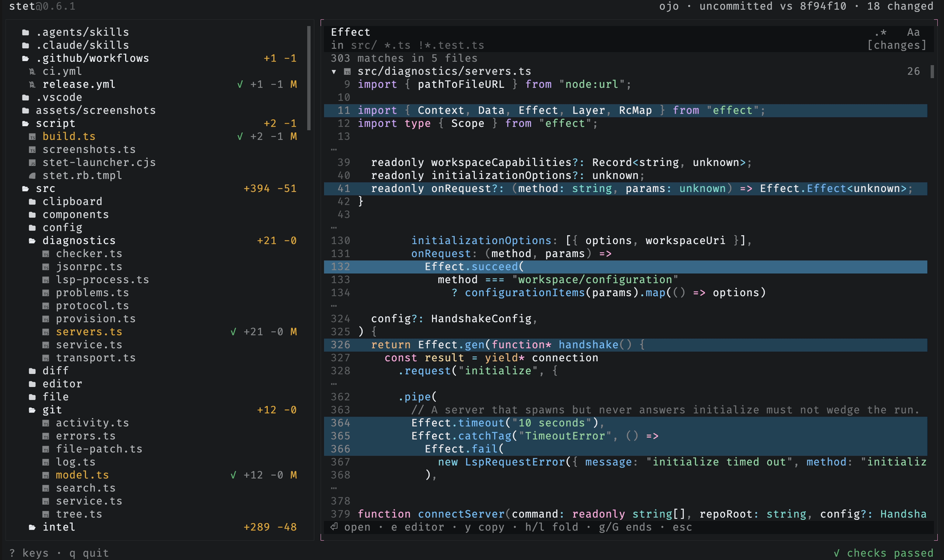The height and width of the screenshot is (560, 944).
Task: Click the servers.ts tree file icon
Action: 46,332
